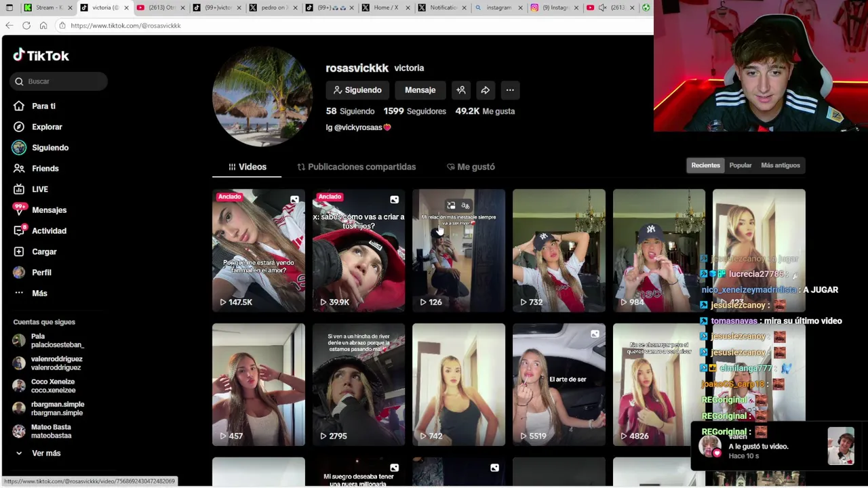Screen dimensions: 868x488
Task: Expand Ver más followed accounts
Action: [x=46, y=453]
